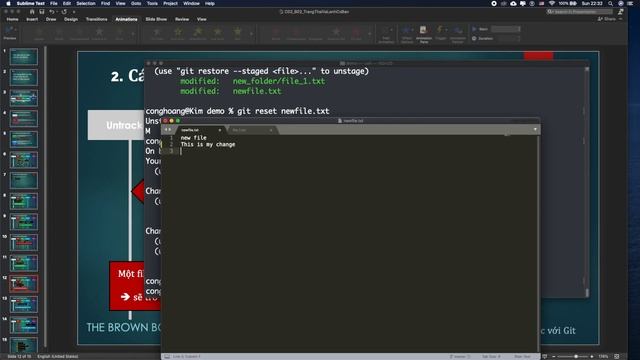The image size is (640, 360).
Task: Click the Home icon in the PowerPoint quick access toolbar
Action: pyautogui.click(x=32, y=12)
